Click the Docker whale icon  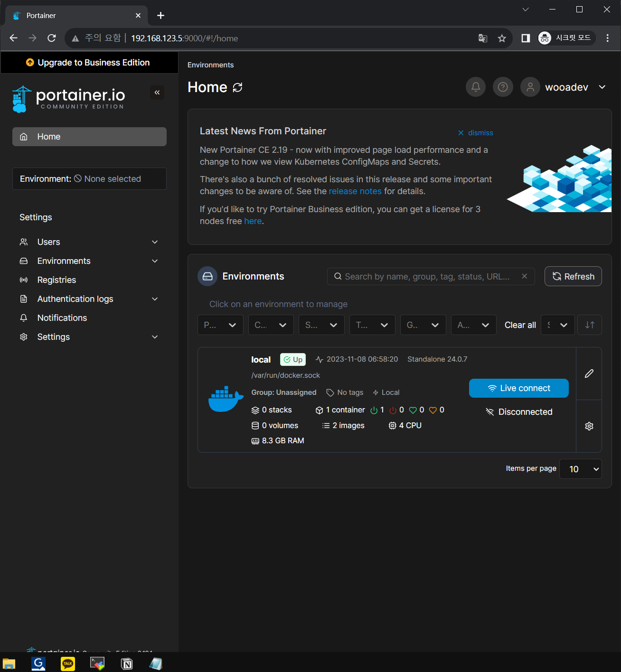click(226, 399)
